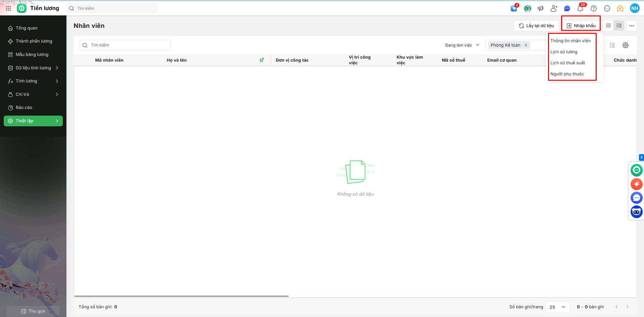644x317 pixels.
Task: Click the export icon beside the filter
Action: click(612, 45)
